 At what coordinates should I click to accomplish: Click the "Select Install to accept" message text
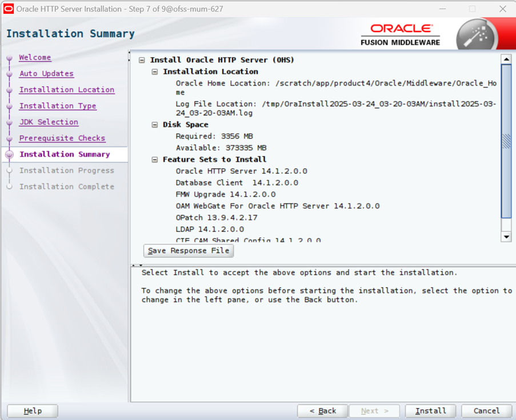click(299, 273)
